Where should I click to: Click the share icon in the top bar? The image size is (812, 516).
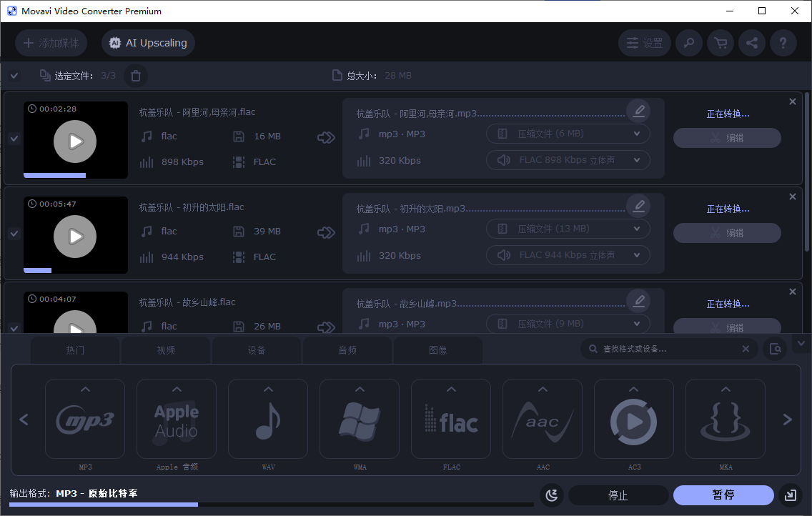(x=751, y=43)
